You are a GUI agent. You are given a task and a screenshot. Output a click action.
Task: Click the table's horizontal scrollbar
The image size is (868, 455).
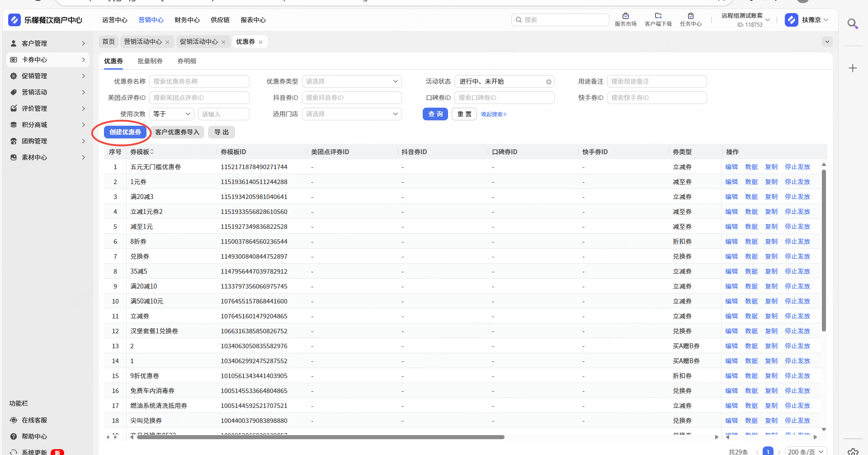(x=320, y=437)
